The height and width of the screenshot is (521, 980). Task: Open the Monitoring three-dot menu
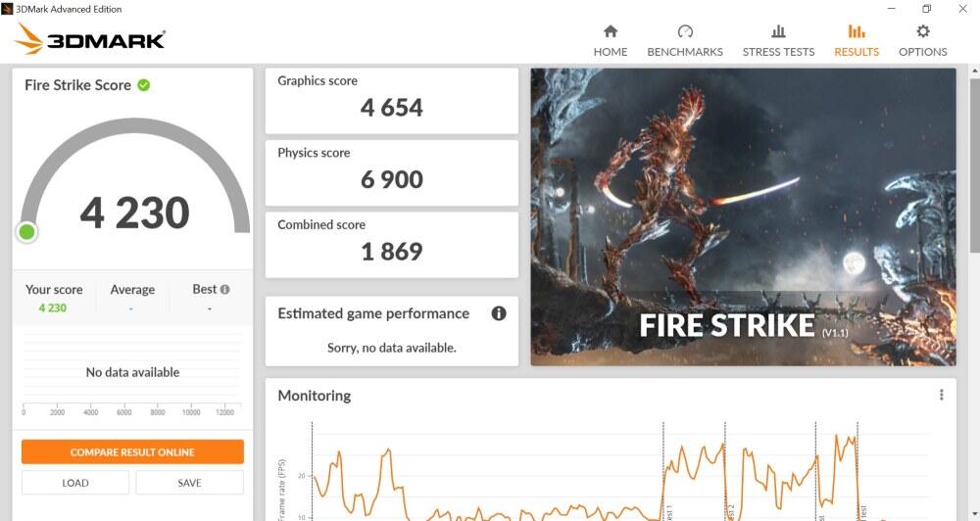(x=941, y=395)
